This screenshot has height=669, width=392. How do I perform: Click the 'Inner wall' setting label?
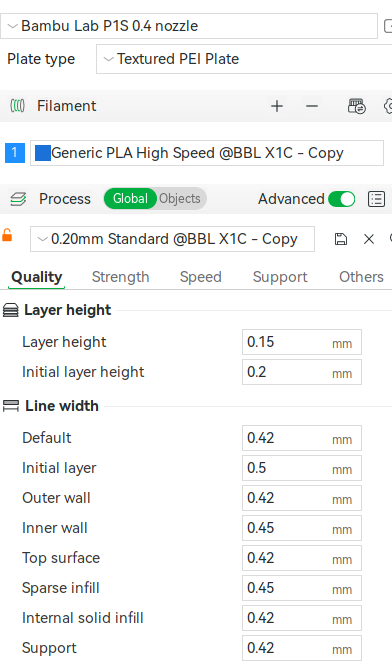(55, 528)
